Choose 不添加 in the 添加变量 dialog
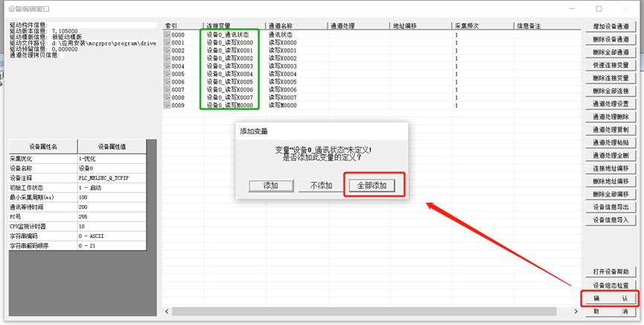644x325 pixels. pos(321,186)
